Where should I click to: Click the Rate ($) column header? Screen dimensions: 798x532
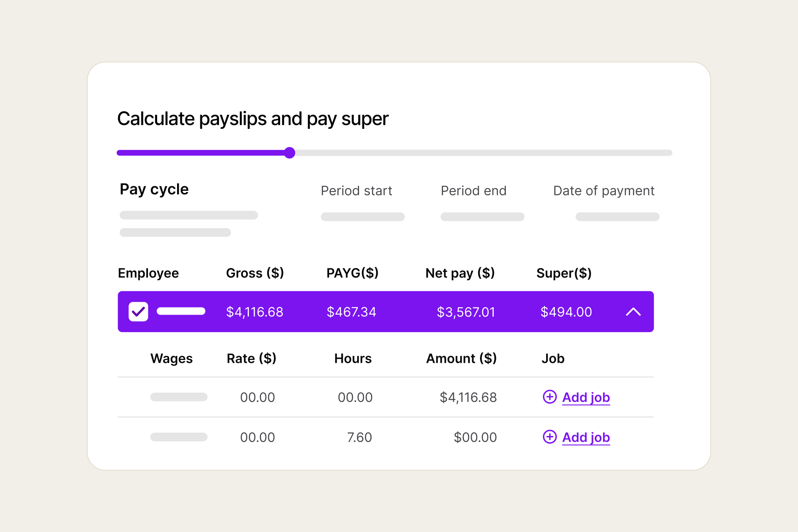tap(251, 358)
